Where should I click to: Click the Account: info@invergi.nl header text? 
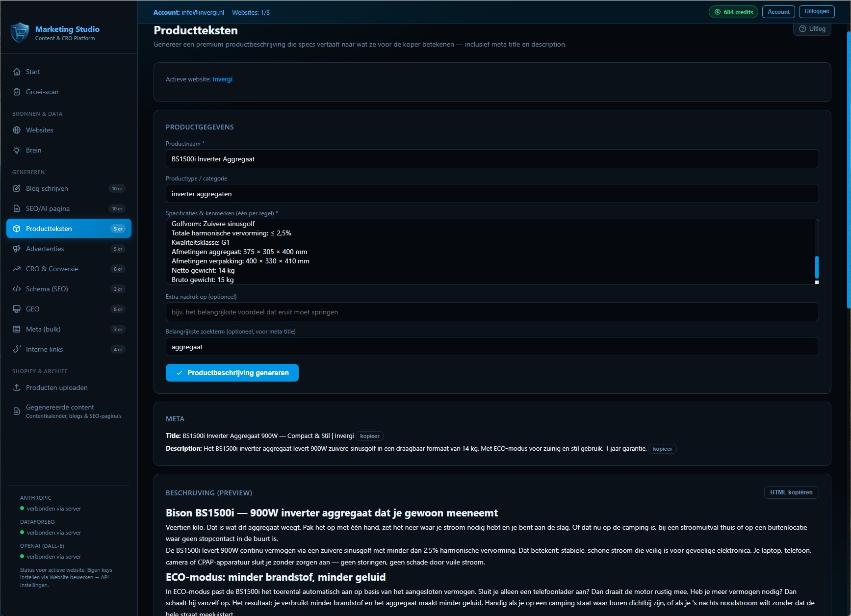(x=188, y=12)
